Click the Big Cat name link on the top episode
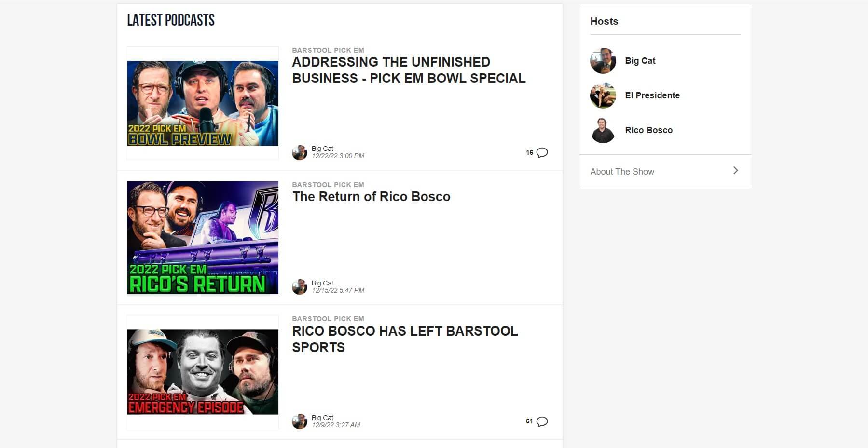Viewport: 868px width, 448px height. (x=322, y=149)
